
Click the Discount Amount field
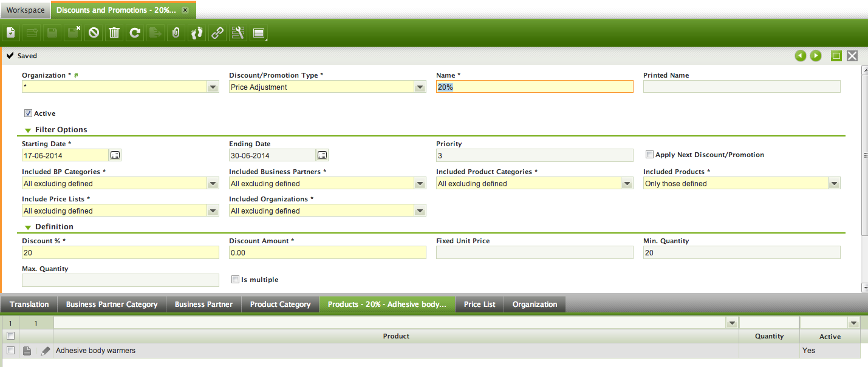click(x=327, y=252)
